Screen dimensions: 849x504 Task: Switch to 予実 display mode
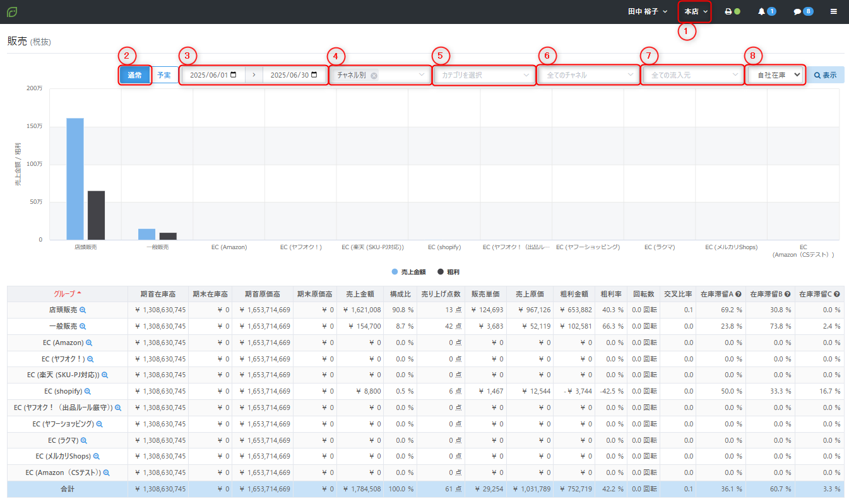pyautogui.click(x=164, y=75)
